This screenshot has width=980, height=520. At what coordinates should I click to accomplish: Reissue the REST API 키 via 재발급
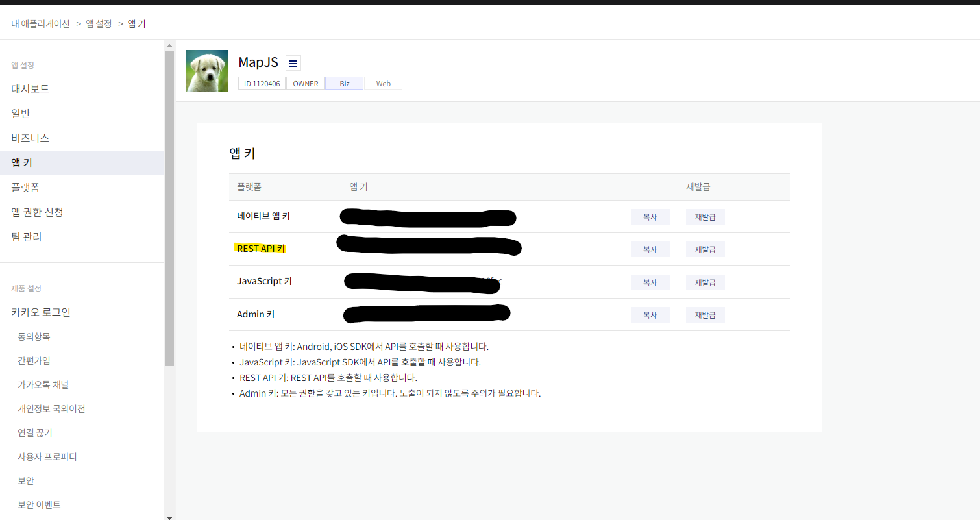705,249
